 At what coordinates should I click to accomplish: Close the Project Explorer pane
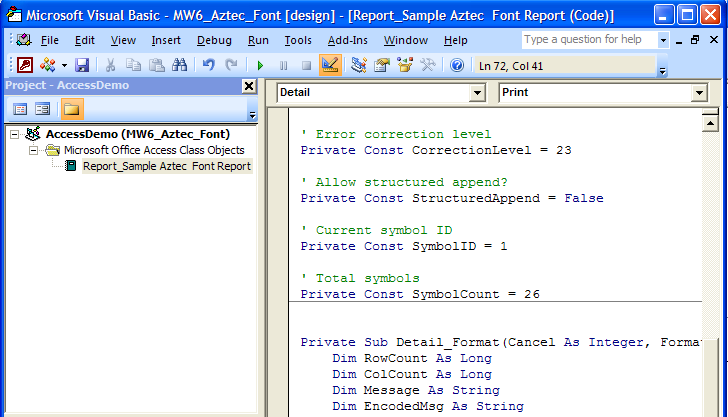(x=249, y=86)
